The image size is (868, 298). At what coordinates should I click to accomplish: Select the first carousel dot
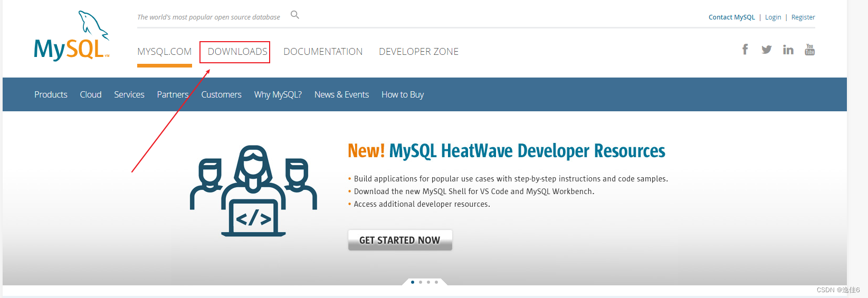(413, 282)
